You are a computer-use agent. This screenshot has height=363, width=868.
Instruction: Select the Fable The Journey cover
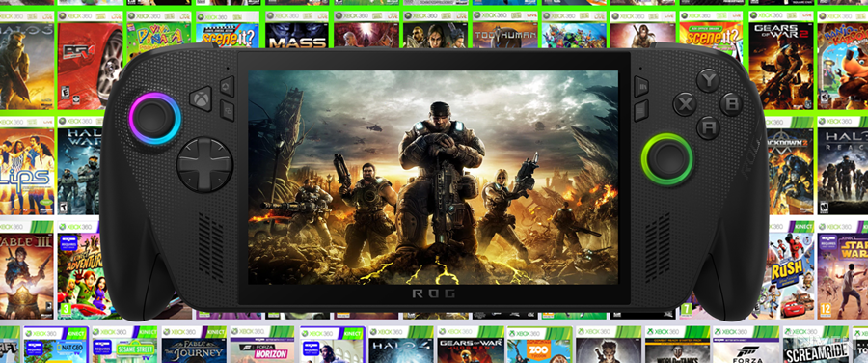click(x=194, y=345)
